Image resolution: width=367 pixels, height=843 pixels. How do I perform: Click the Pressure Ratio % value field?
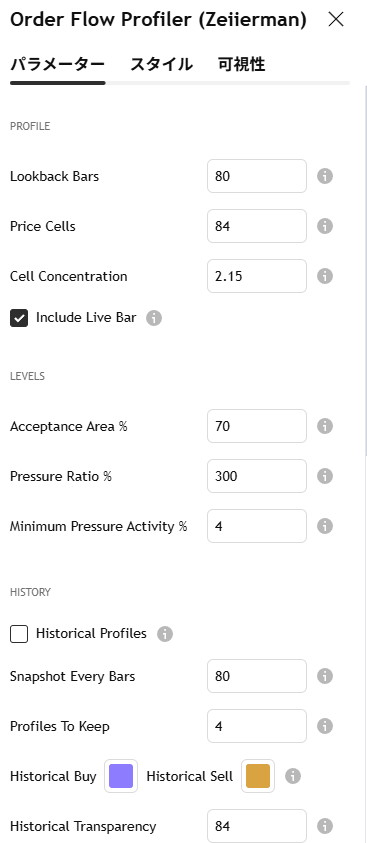pos(257,476)
